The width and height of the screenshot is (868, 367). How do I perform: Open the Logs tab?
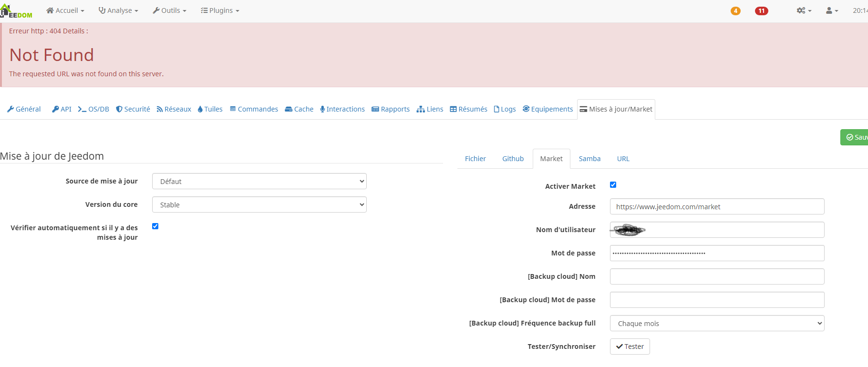click(505, 109)
